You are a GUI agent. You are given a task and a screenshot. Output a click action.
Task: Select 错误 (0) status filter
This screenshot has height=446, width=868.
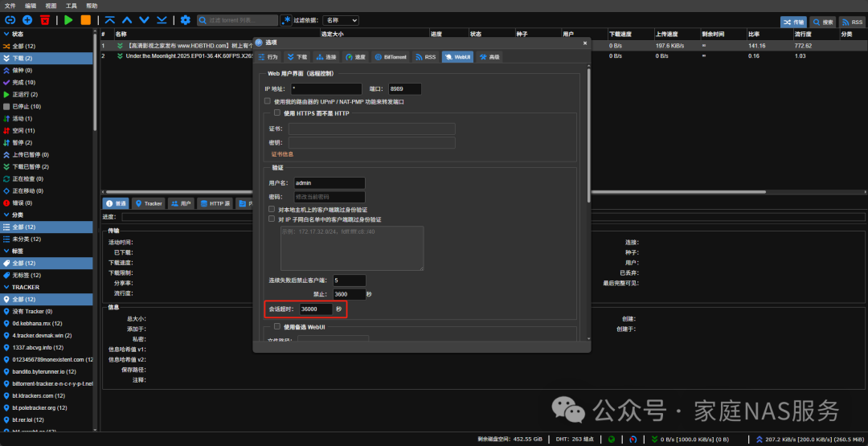(x=47, y=203)
